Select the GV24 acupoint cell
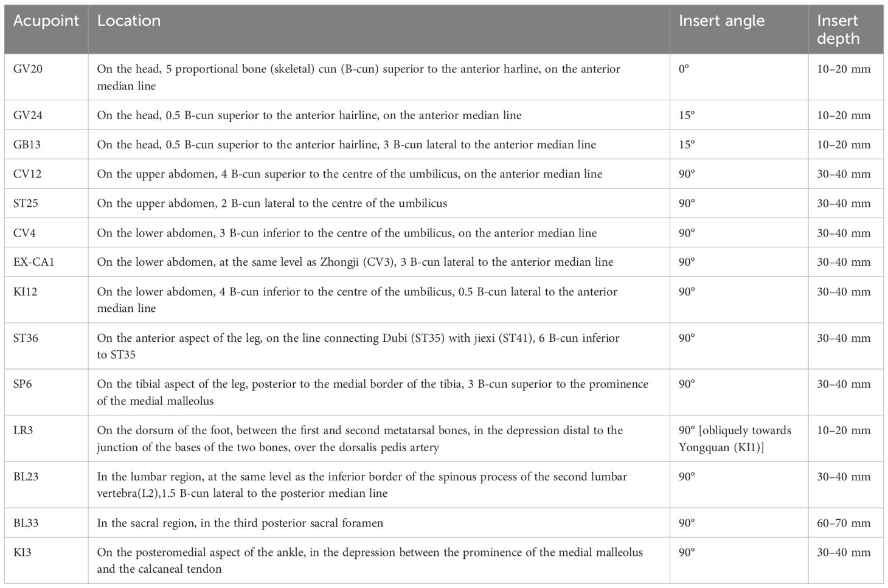The image size is (888, 588). (x=28, y=115)
